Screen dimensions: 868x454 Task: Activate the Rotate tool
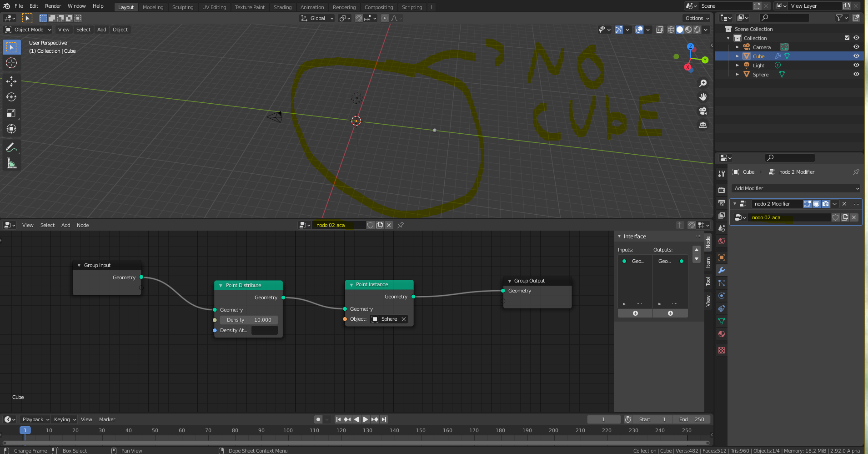coord(11,97)
